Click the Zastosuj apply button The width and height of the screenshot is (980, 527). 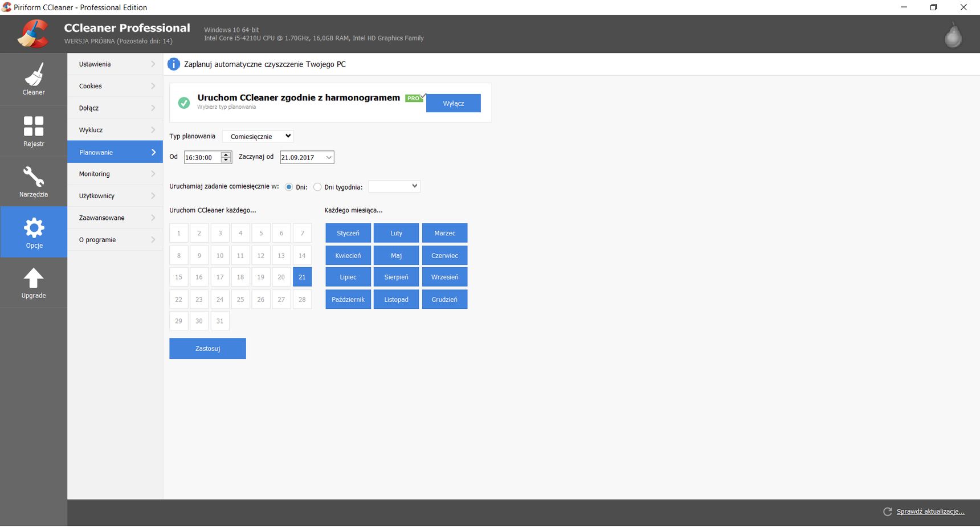pyautogui.click(x=207, y=349)
